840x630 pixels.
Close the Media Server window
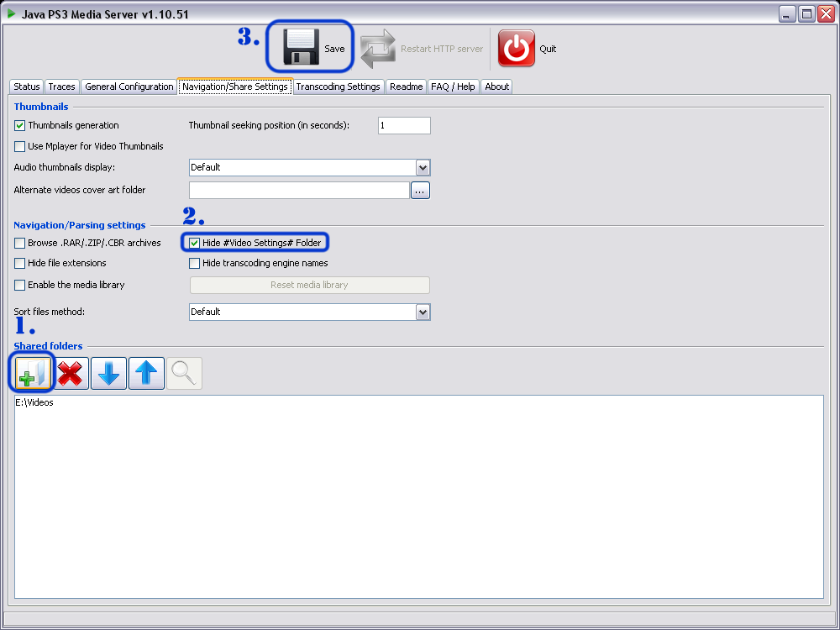point(826,14)
